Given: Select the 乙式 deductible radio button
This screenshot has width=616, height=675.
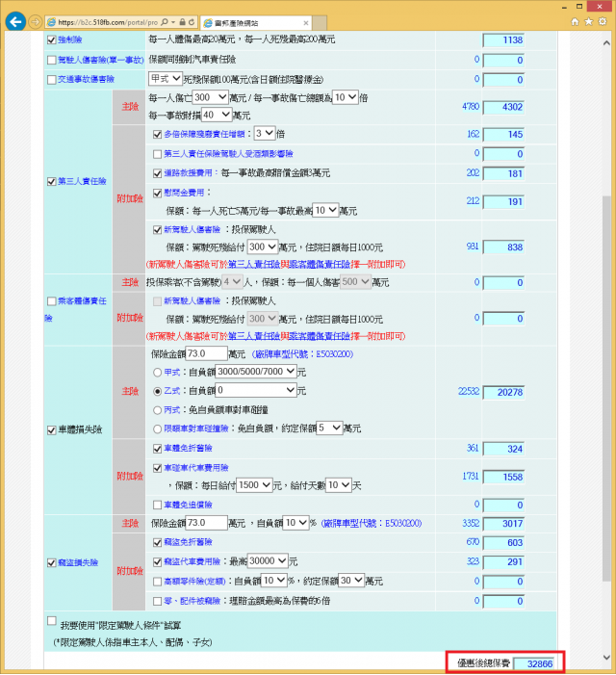Looking at the screenshot, I should pos(158,391).
